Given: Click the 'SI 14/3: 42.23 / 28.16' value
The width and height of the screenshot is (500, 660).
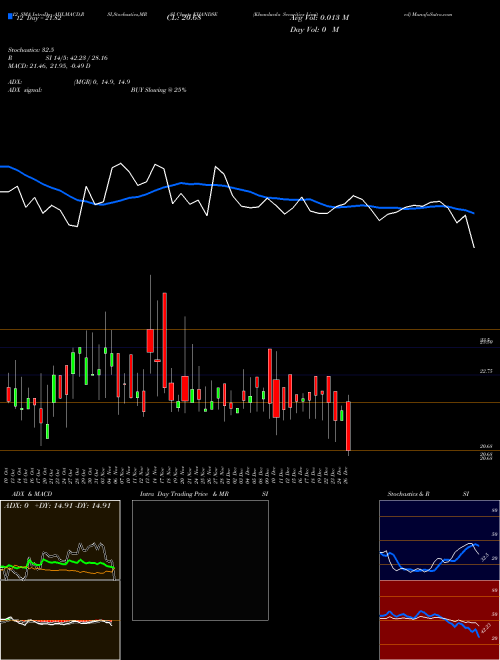Looking at the screenshot, I should (x=77, y=58).
